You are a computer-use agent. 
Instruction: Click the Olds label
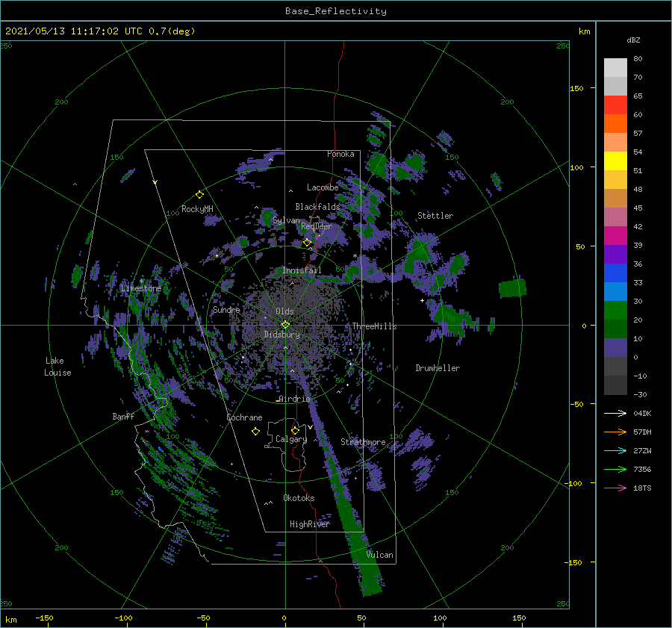pyautogui.click(x=284, y=311)
